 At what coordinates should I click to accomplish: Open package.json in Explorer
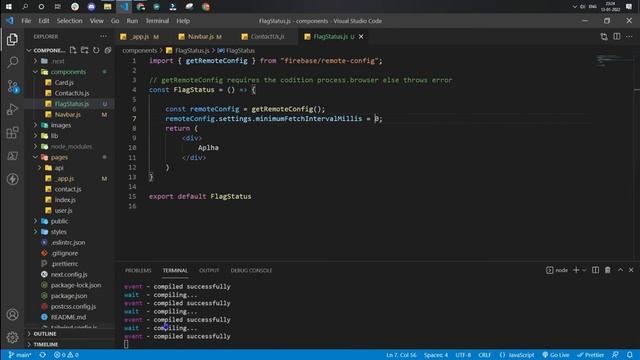tap(70, 296)
